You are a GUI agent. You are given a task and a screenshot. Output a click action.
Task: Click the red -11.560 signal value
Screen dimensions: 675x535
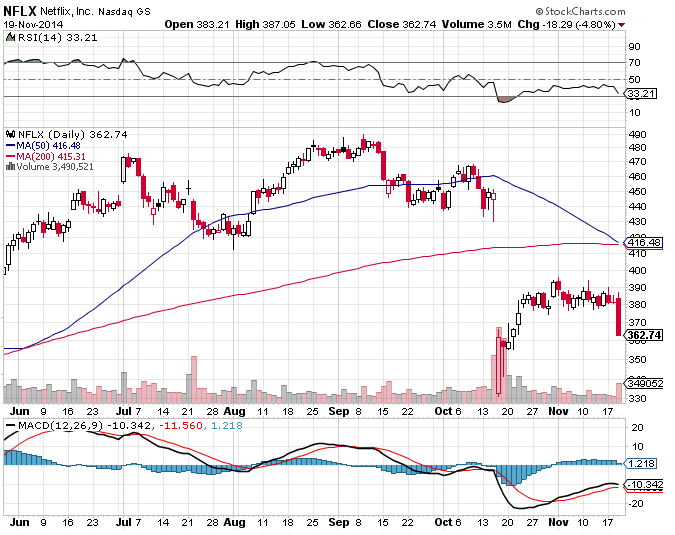(180, 426)
